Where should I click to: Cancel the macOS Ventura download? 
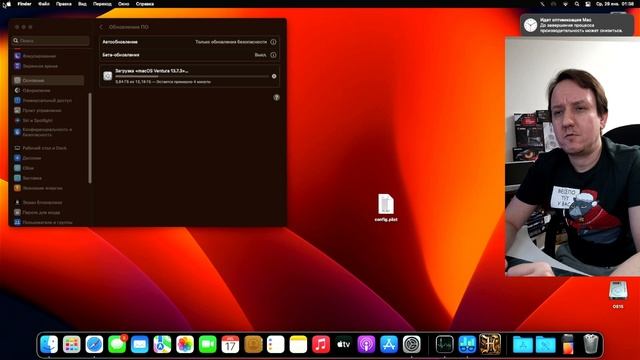pyautogui.click(x=274, y=76)
